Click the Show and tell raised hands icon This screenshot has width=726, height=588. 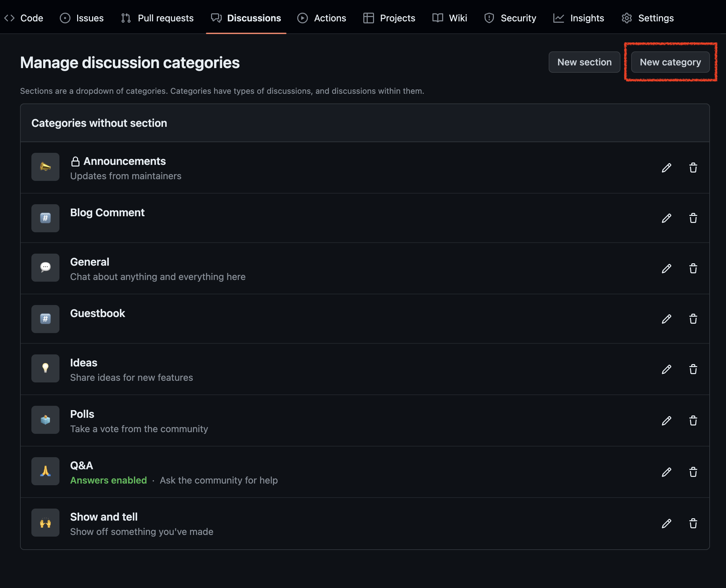coord(45,523)
